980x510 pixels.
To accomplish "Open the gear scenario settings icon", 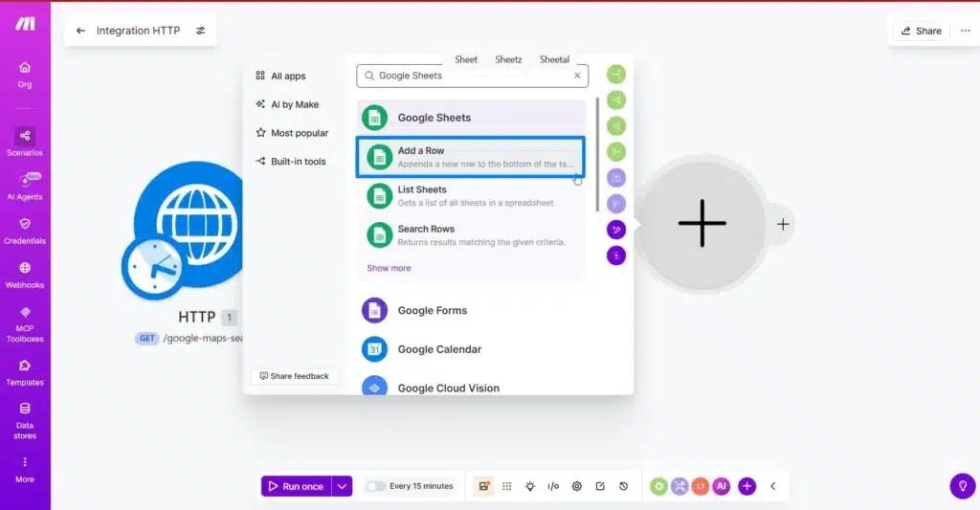I will click(577, 486).
